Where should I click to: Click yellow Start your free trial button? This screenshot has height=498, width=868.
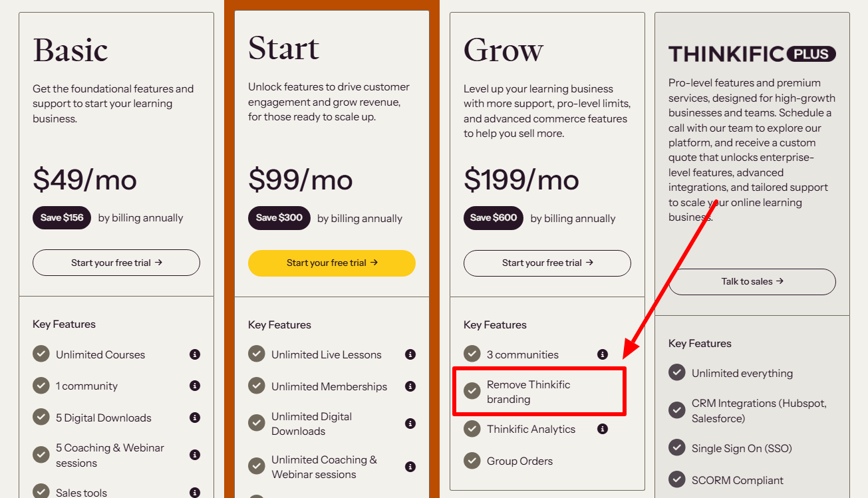point(332,263)
